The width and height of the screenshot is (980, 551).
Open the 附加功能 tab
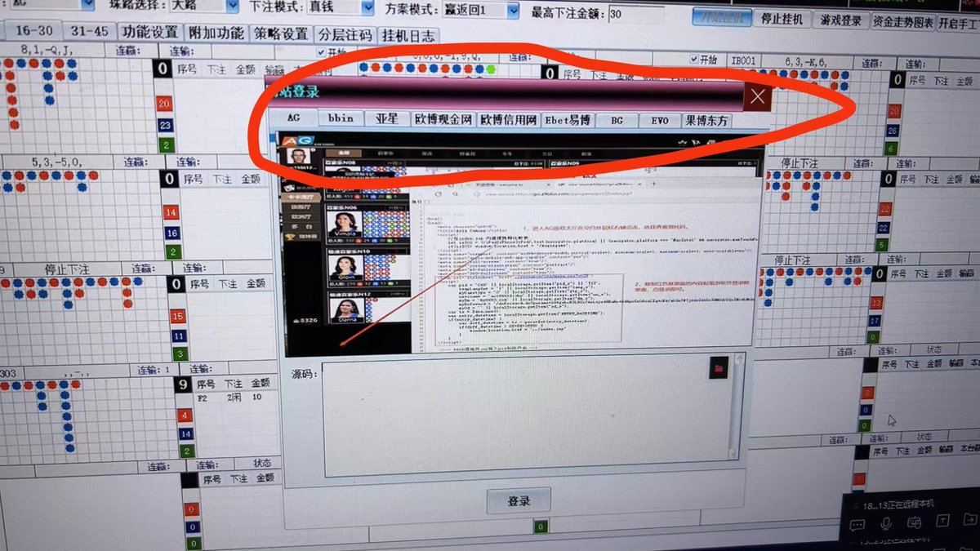coord(216,33)
